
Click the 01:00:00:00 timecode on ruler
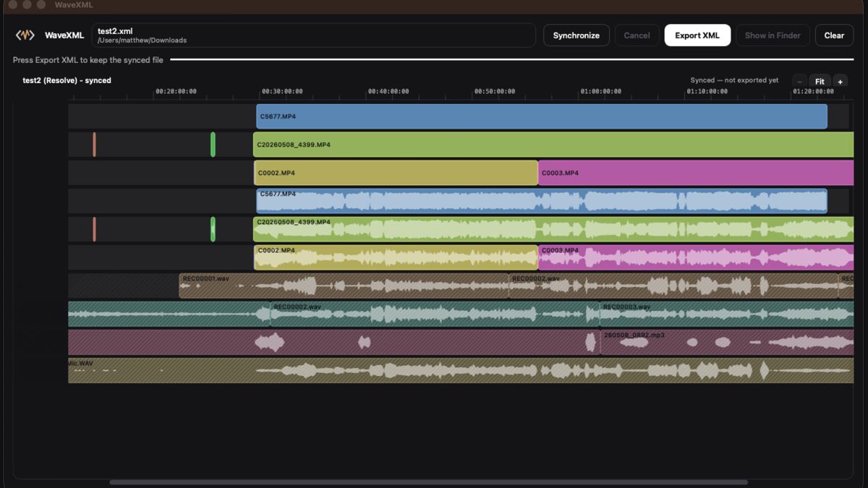601,92
